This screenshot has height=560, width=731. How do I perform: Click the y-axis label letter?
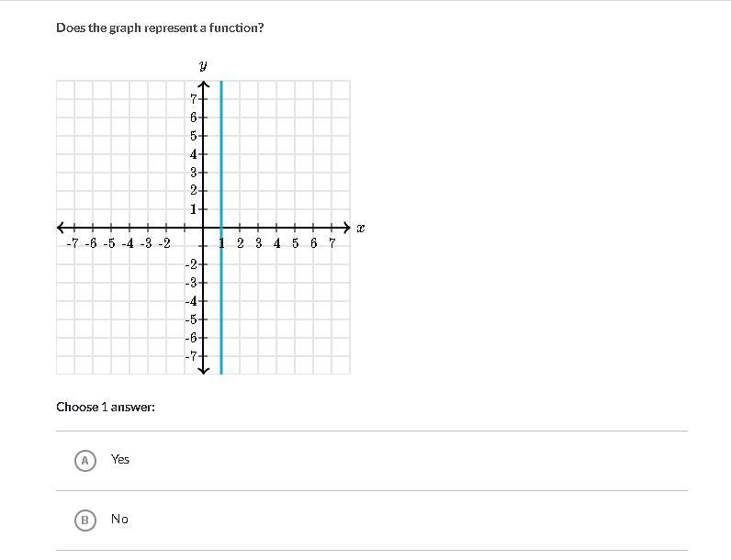tap(202, 64)
